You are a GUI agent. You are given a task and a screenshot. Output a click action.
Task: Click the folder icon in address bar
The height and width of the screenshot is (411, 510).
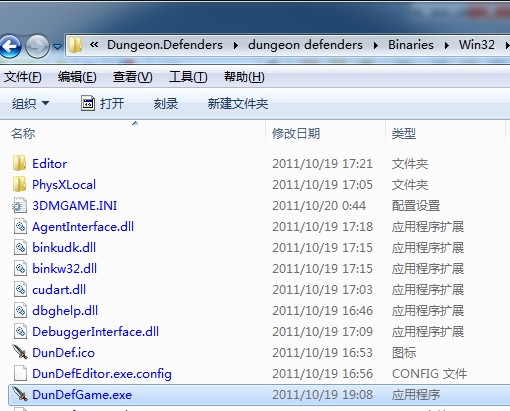click(75, 45)
